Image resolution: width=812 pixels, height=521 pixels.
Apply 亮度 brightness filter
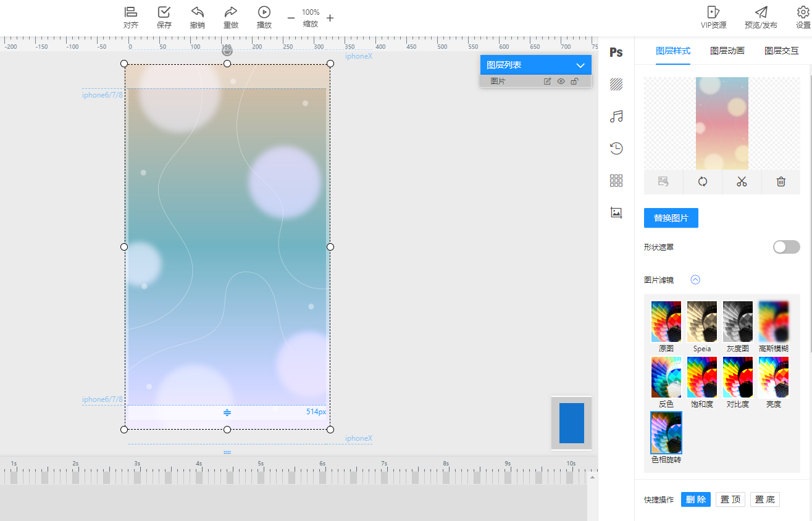(x=774, y=377)
